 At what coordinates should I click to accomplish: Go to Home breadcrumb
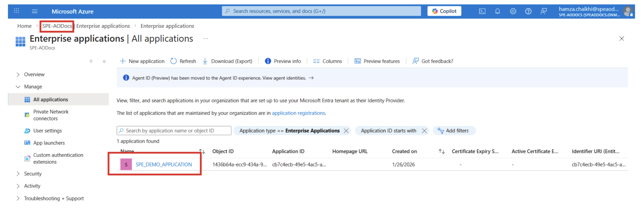pos(24,26)
